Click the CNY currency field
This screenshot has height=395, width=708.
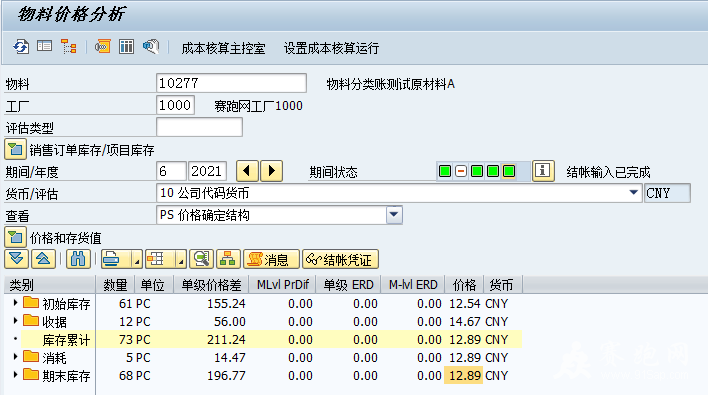667,193
